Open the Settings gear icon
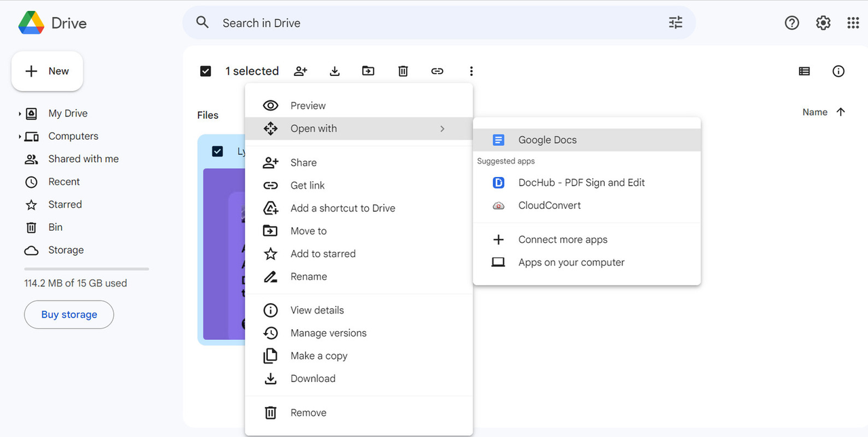Viewport: 868px width, 437px height. (x=823, y=23)
